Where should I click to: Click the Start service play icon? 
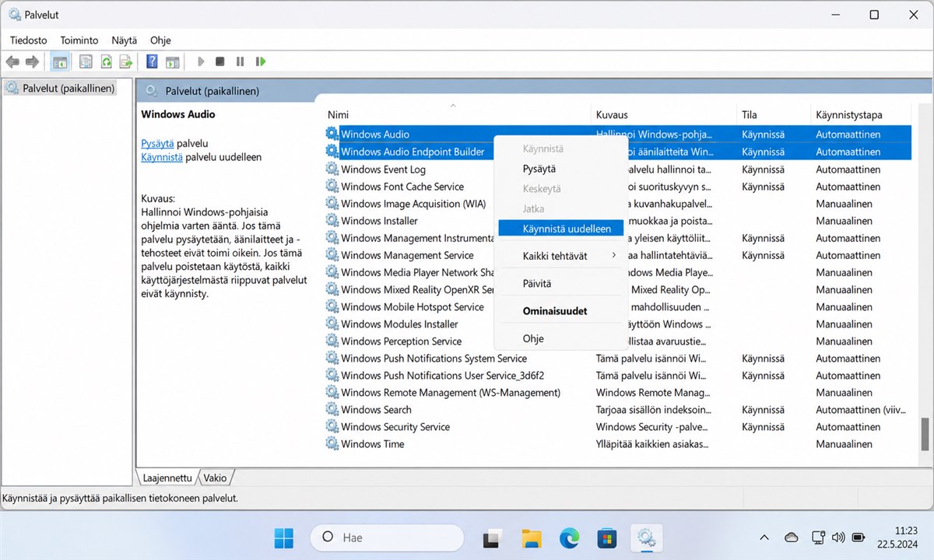coord(201,61)
